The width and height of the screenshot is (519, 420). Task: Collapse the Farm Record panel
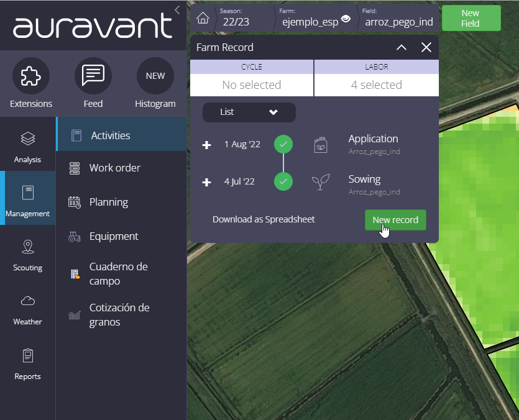(402, 47)
